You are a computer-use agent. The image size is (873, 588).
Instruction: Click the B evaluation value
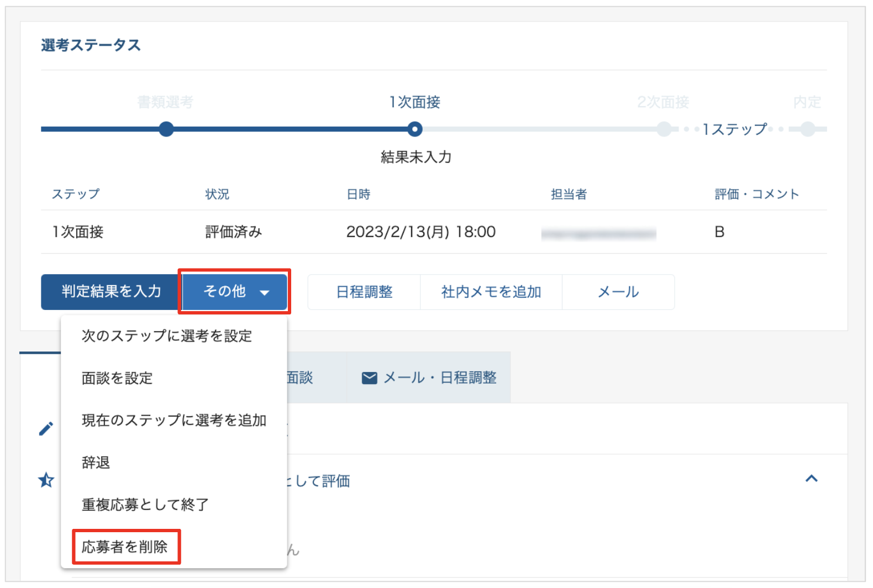click(719, 232)
